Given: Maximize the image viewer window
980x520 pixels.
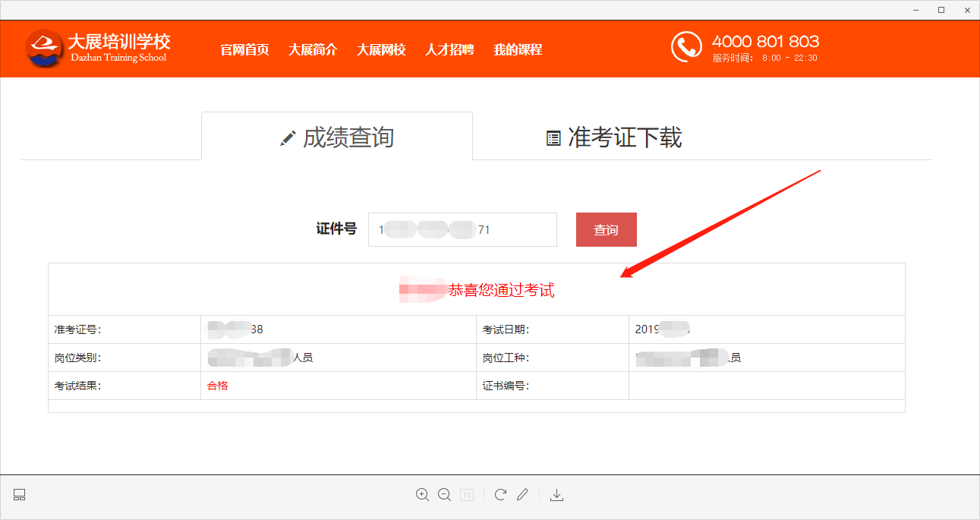Looking at the screenshot, I should click(x=941, y=10).
